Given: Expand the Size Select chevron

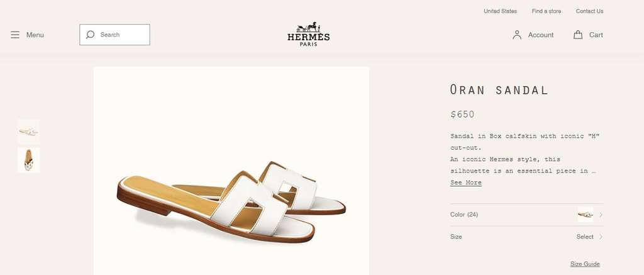Looking at the screenshot, I should (601, 237).
